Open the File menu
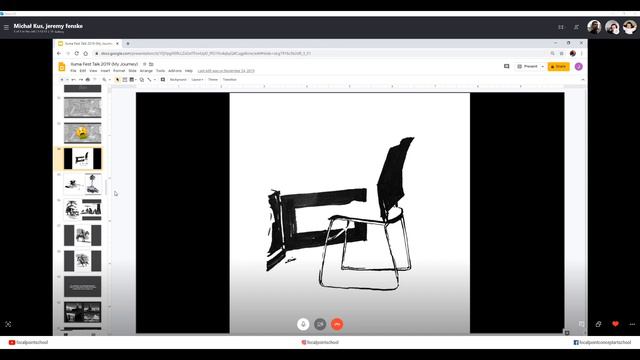Image resolution: width=640 pixels, height=360 pixels. point(73,71)
